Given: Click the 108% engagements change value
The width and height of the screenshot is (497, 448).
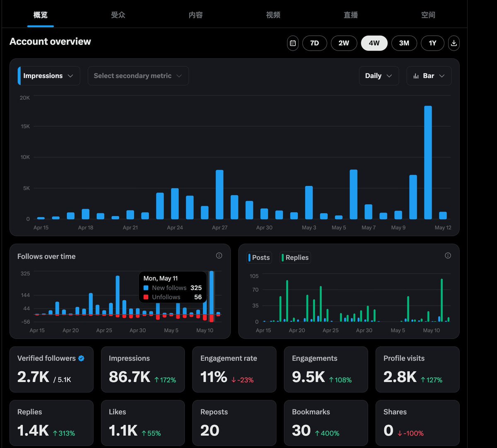Looking at the screenshot, I should 340,380.
